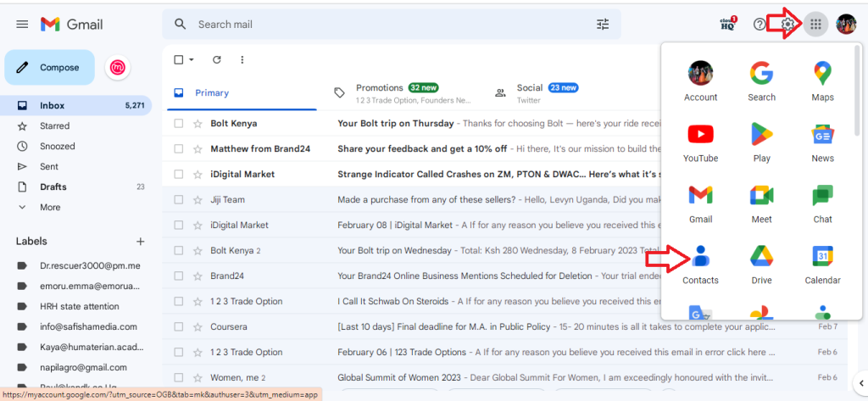Open Gmail from the apps panel
Viewport: 868px width, 401px height.
(x=700, y=203)
